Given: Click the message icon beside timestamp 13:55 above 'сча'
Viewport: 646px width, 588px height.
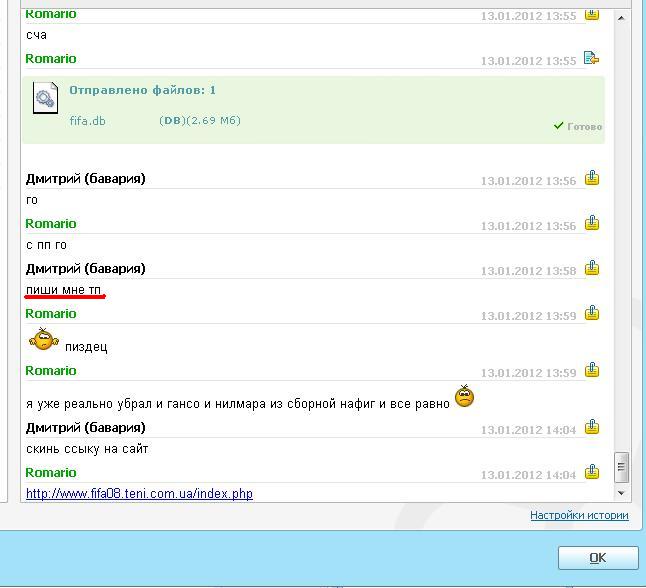Looking at the screenshot, I should [x=592, y=14].
